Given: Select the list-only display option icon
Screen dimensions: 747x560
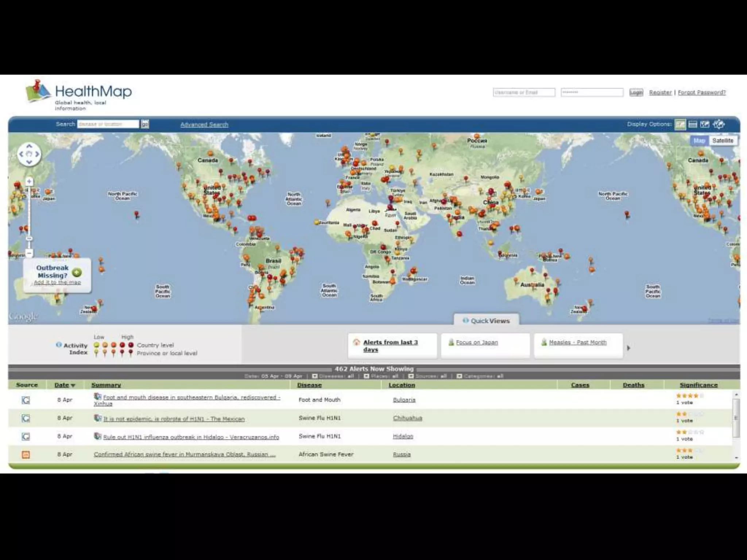Looking at the screenshot, I should 692,124.
